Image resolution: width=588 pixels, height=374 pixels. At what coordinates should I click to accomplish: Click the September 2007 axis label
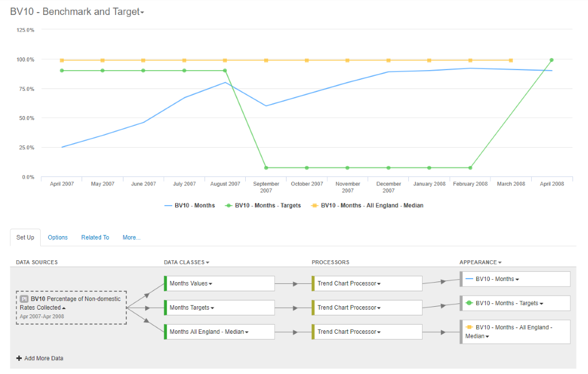click(266, 187)
